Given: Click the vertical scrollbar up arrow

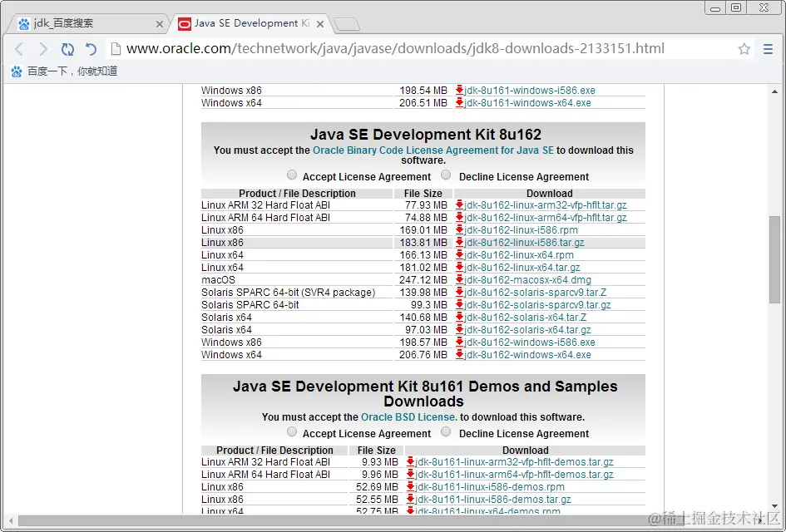Looking at the screenshot, I should point(774,91).
